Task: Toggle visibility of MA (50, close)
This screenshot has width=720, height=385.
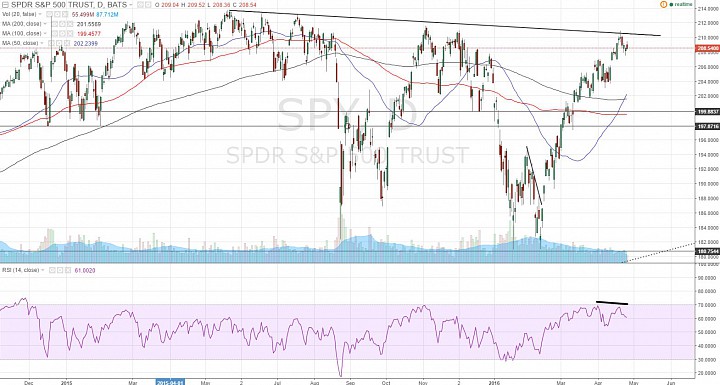Action: click(x=51, y=43)
